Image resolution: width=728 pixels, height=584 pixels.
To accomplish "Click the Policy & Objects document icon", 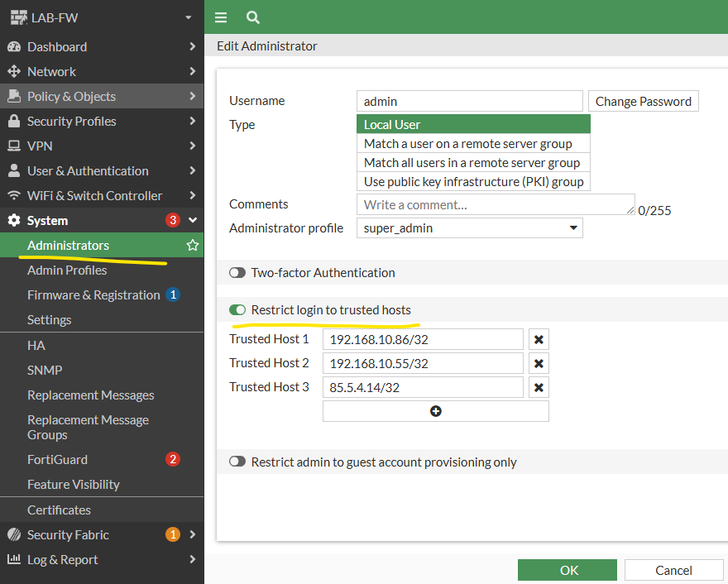I will [14, 96].
